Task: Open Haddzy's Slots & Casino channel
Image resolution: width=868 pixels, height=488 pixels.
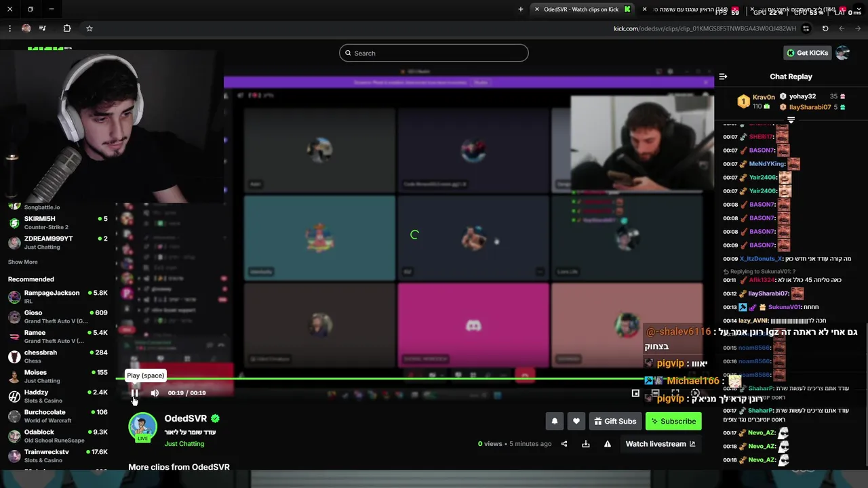Action: pyautogui.click(x=58, y=396)
